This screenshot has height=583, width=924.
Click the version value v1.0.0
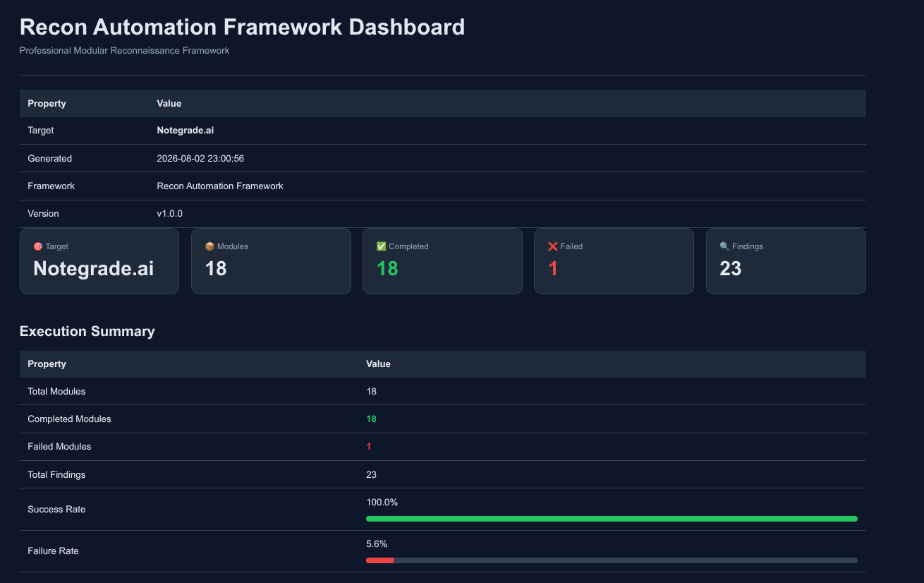point(169,214)
